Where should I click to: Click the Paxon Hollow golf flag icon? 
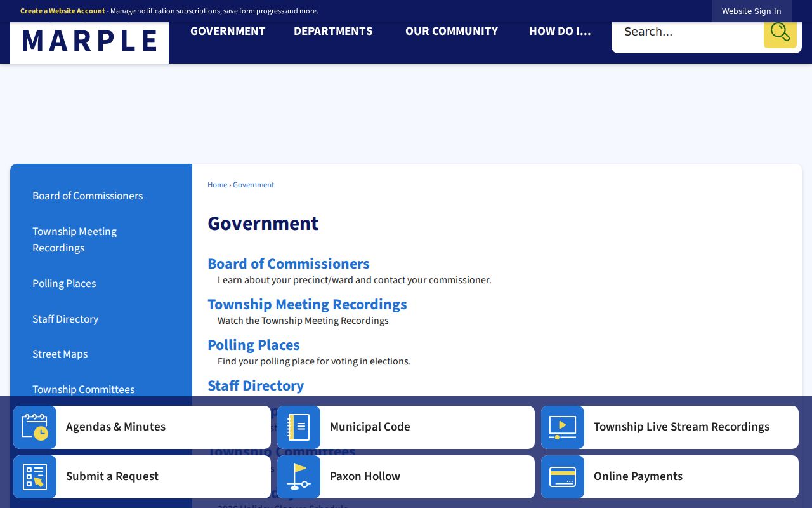coord(299,477)
